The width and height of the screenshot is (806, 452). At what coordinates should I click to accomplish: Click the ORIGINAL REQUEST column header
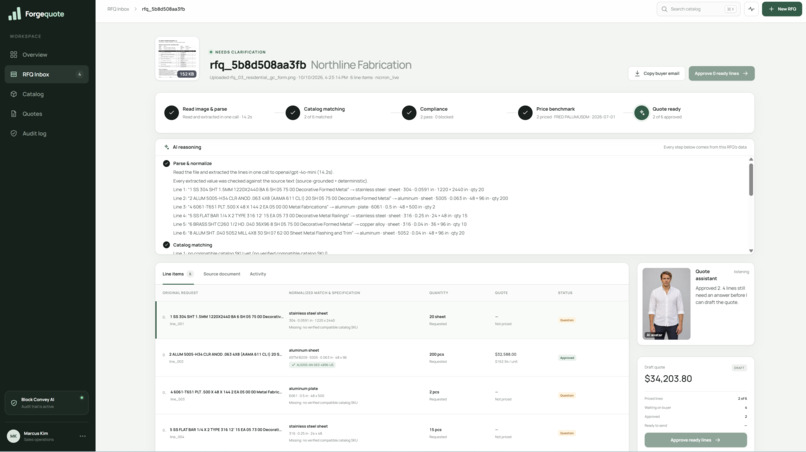[x=180, y=293]
